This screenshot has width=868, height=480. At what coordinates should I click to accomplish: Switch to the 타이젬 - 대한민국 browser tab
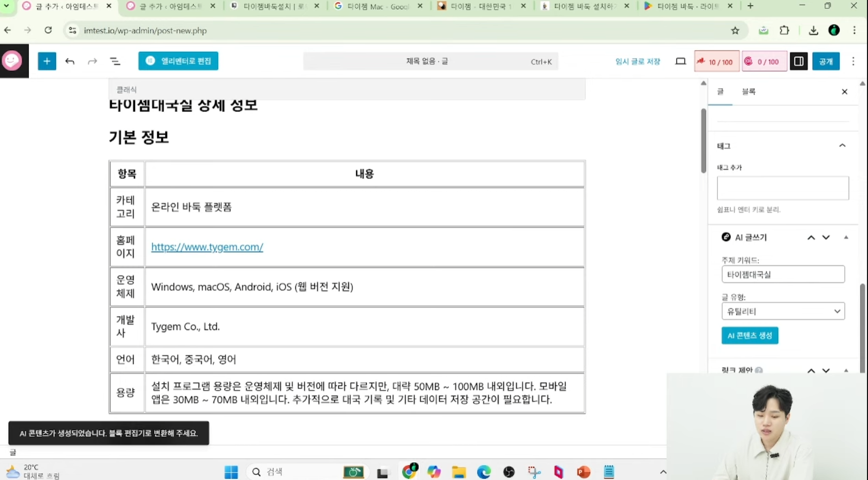point(481,6)
